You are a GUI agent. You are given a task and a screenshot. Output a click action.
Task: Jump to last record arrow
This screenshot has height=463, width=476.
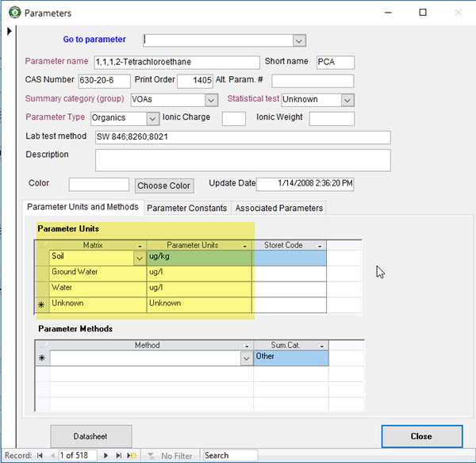pyautogui.click(x=119, y=455)
